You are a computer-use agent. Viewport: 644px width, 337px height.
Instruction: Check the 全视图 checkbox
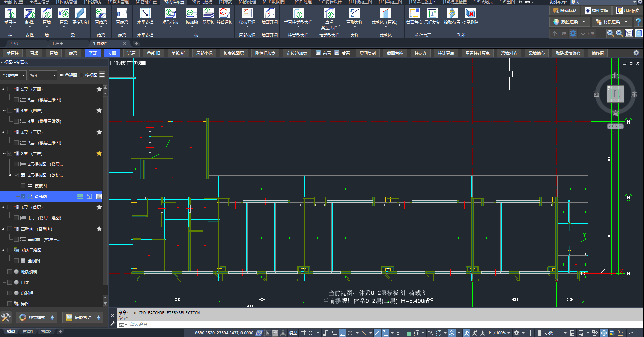coord(16,261)
